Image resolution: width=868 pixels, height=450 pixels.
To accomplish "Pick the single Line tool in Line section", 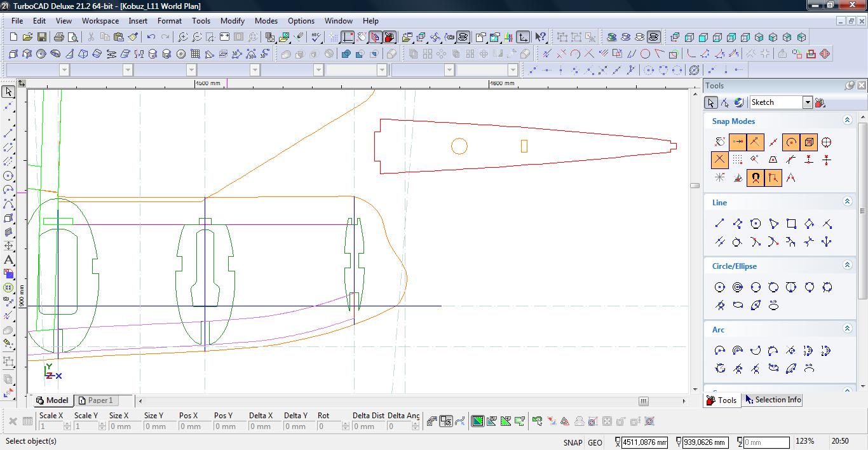I will (720, 224).
